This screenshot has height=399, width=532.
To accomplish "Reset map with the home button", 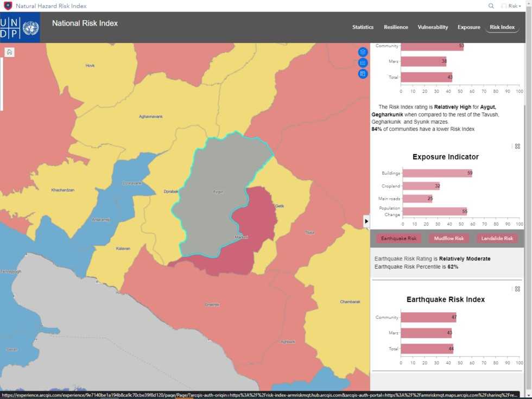I will pos(10,52).
